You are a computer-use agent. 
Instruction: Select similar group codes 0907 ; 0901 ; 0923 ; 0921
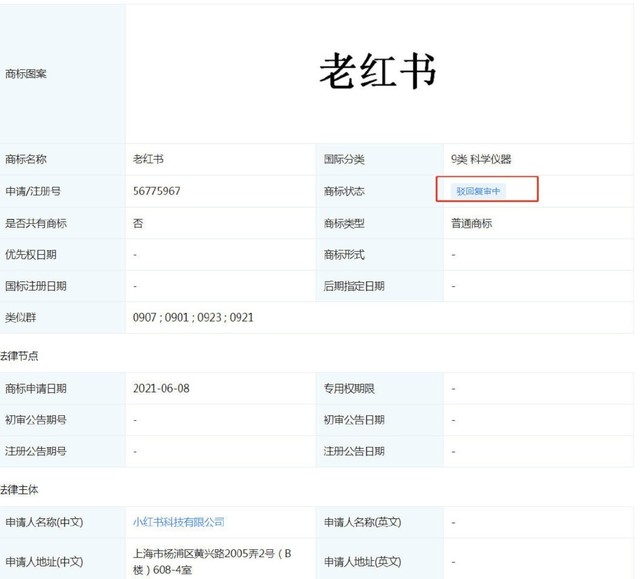(193, 317)
